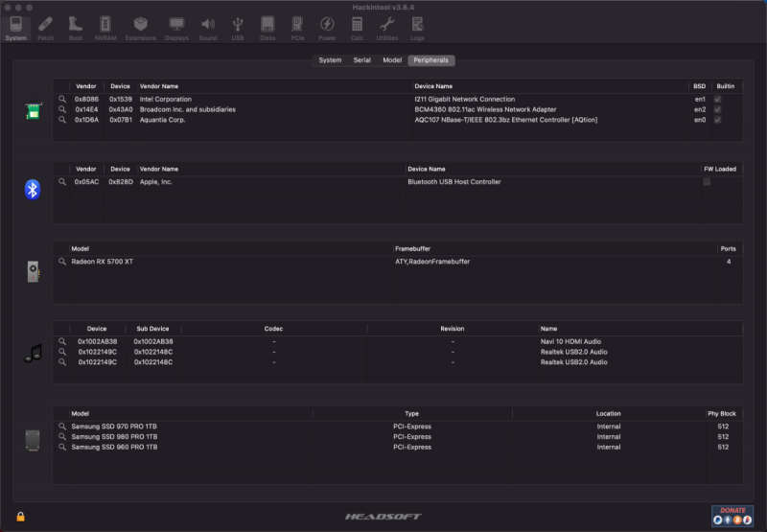
Task: Switch to the Serial tab
Action: (361, 60)
